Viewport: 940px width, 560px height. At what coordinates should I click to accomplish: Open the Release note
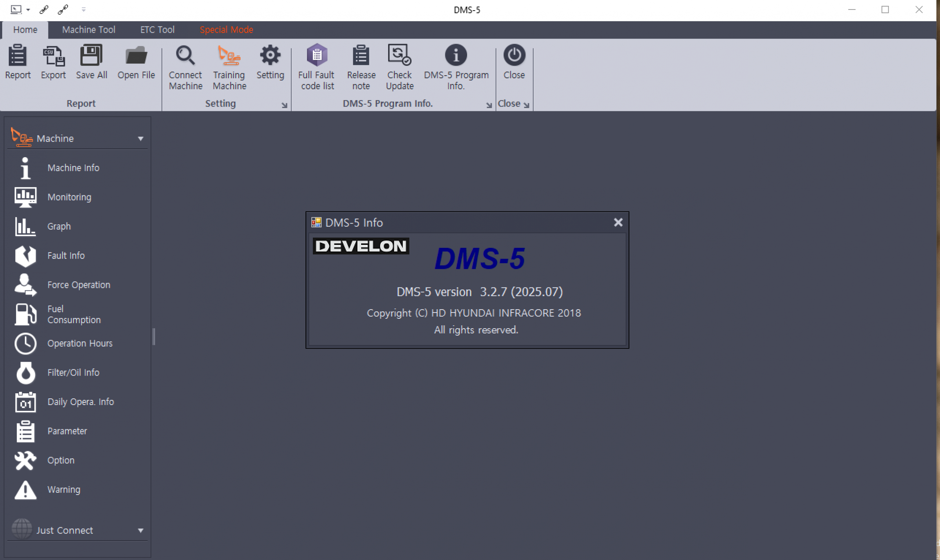coord(361,67)
